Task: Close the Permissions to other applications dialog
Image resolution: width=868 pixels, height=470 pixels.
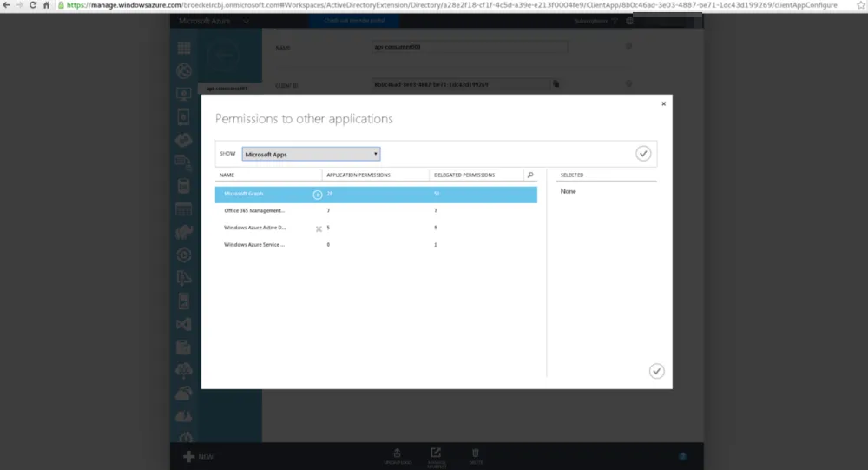Action: coord(663,103)
